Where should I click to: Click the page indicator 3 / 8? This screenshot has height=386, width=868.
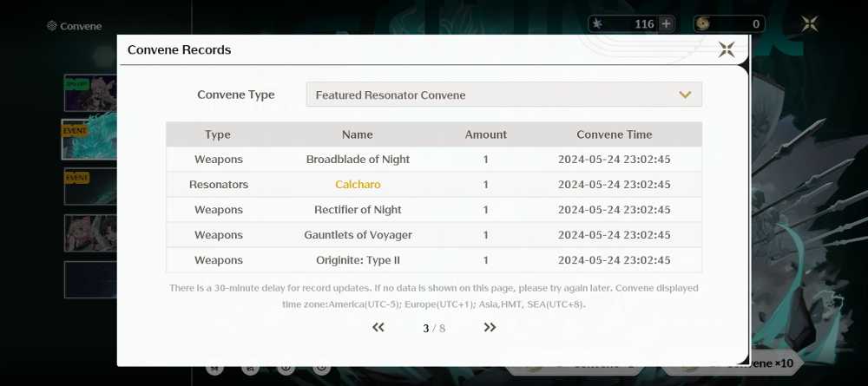434,329
